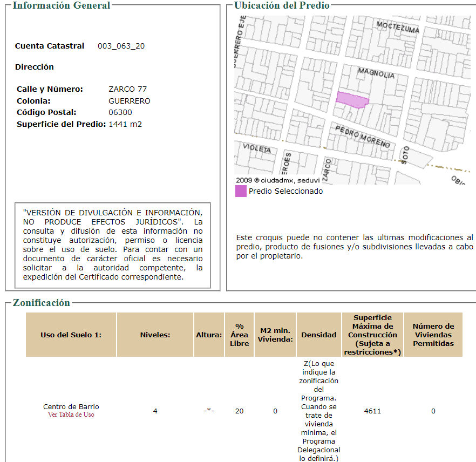Click the Uso del Suelo 1 column header
Screen dimensions: 476x462
click(71, 335)
